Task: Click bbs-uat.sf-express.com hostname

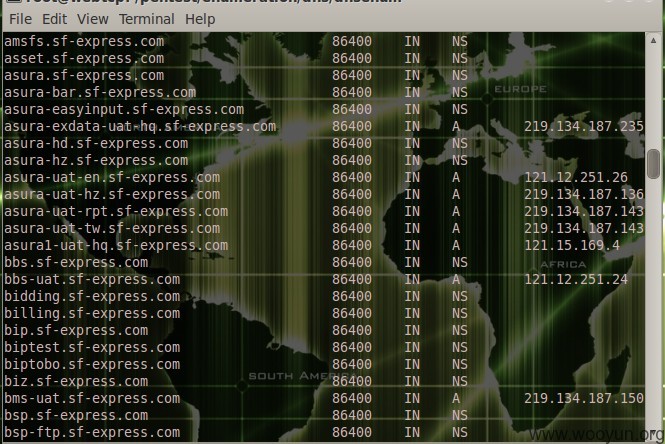Action: pyautogui.click(x=92, y=279)
